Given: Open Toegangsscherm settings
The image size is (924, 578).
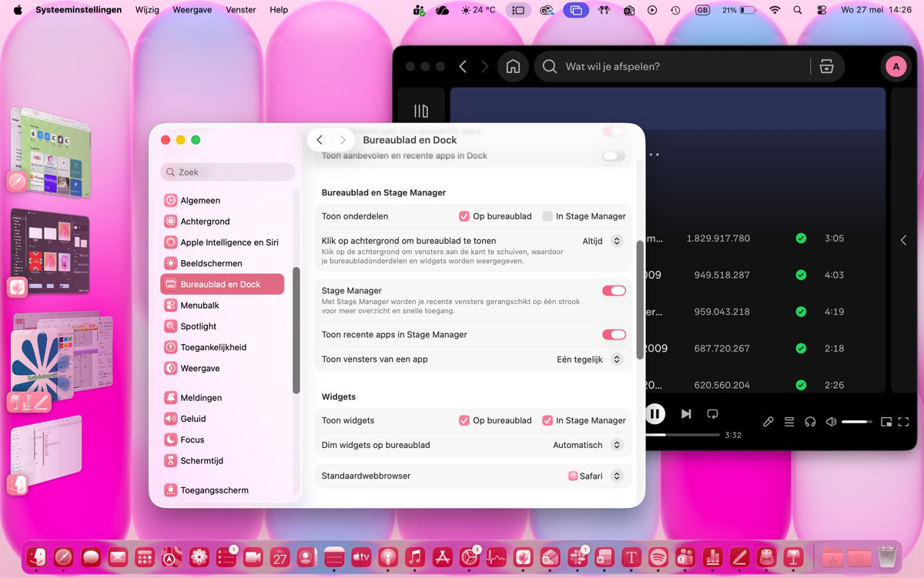Looking at the screenshot, I should pyautogui.click(x=222, y=490).
